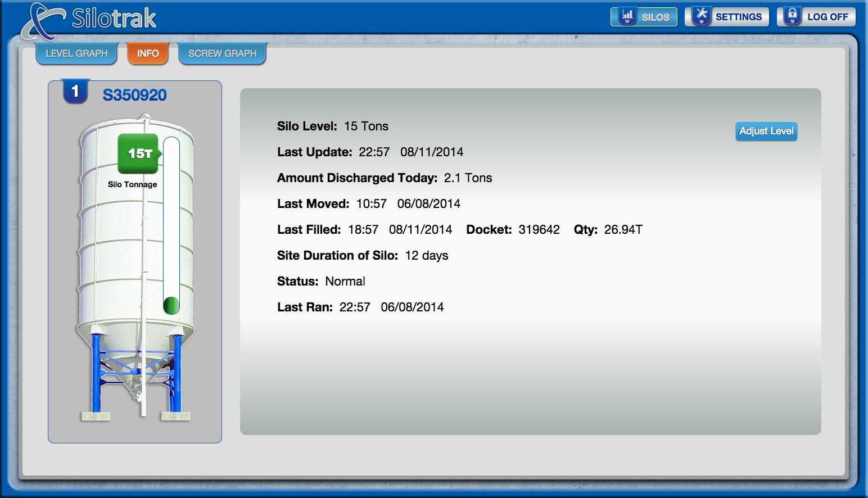Click the green level indicator in gauge
The image size is (868, 498).
(x=171, y=305)
